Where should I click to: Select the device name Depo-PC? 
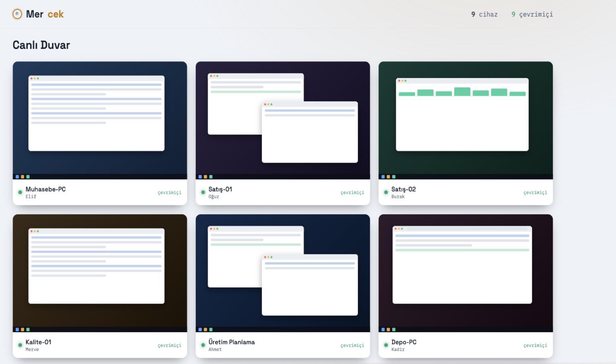click(x=404, y=342)
